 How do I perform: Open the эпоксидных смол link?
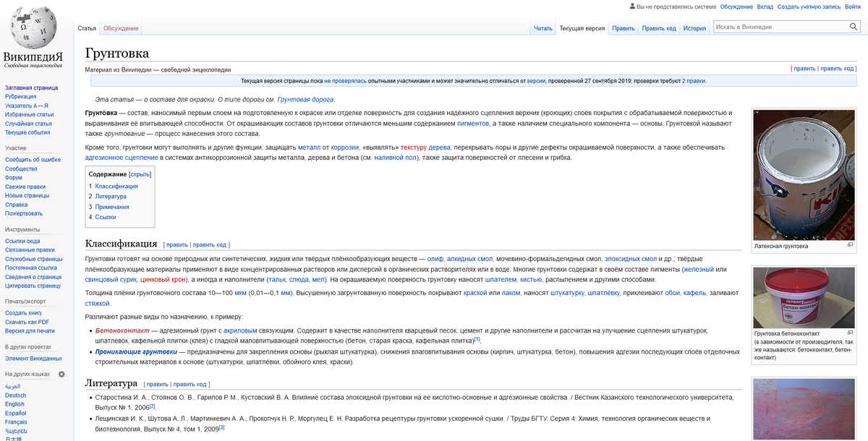pos(631,258)
